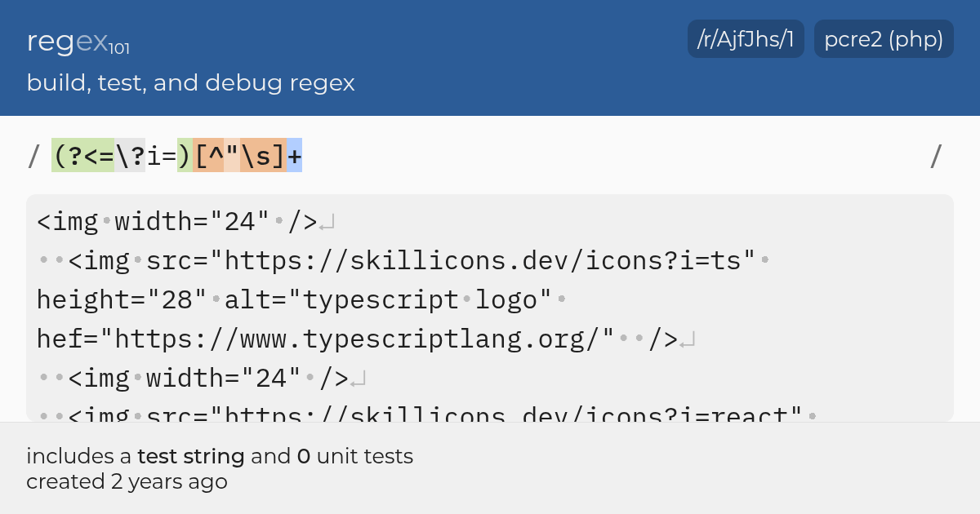Click the 'test string' bold text
Viewport: 980px width, 514px height.
tap(191, 456)
